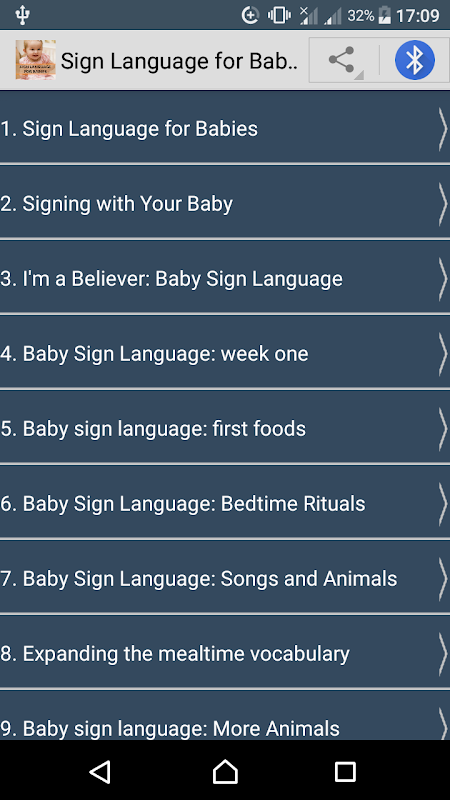
Task: Expand chevron beside first foods item
Action: [442, 428]
